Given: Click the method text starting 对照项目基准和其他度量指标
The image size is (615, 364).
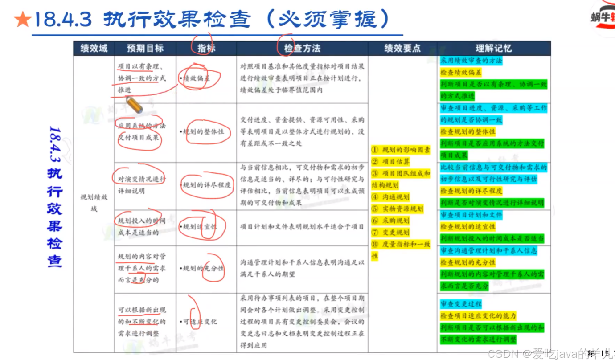Looking at the screenshot, I should click(302, 78).
